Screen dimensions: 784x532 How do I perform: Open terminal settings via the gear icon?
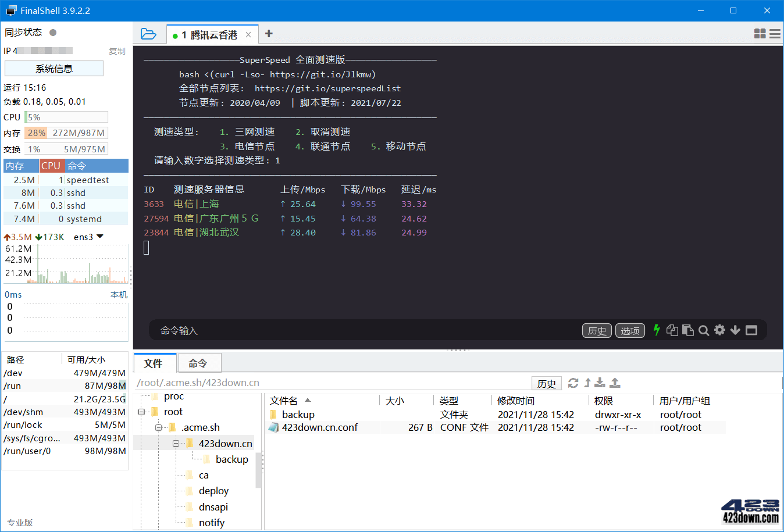[719, 330]
